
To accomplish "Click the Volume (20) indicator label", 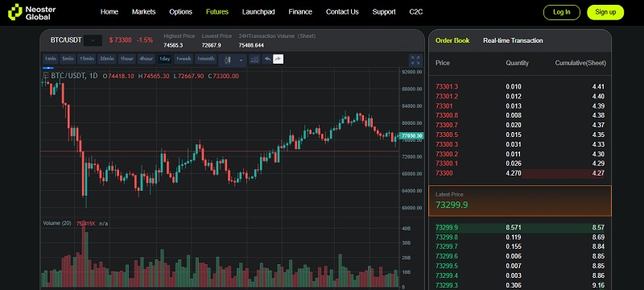I will (x=57, y=223).
